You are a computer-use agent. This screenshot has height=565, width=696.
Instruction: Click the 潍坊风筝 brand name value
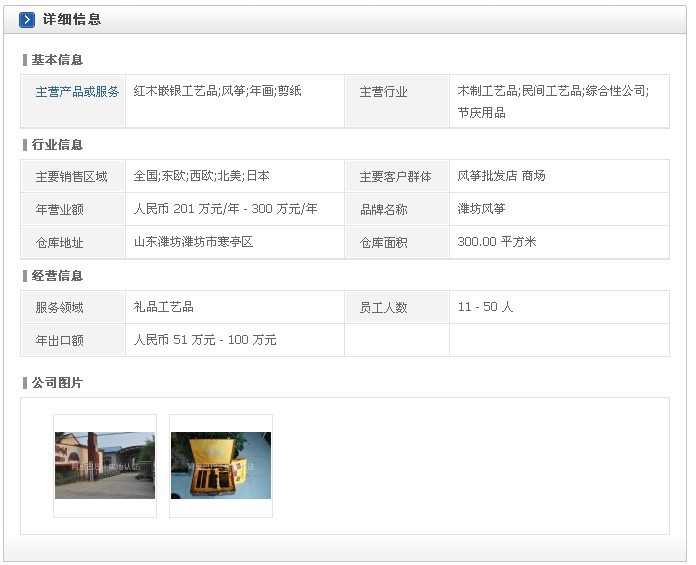481,209
